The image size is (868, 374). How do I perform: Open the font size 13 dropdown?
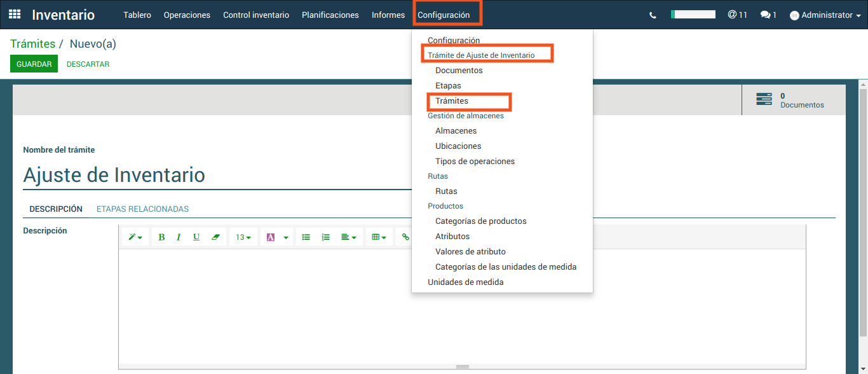pyautogui.click(x=243, y=237)
